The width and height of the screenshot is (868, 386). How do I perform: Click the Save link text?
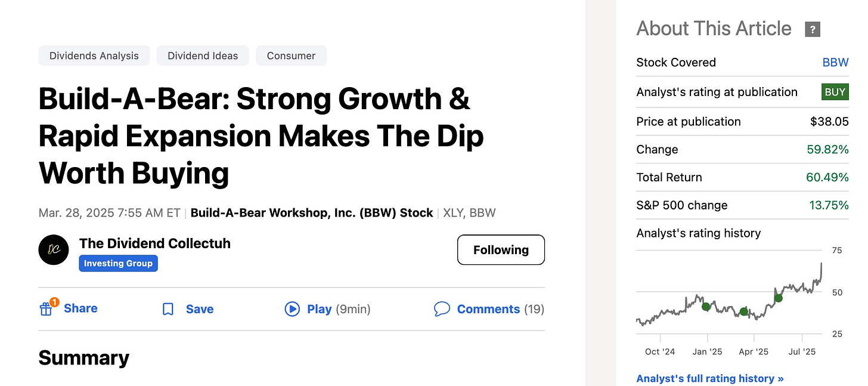[x=200, y=309]
